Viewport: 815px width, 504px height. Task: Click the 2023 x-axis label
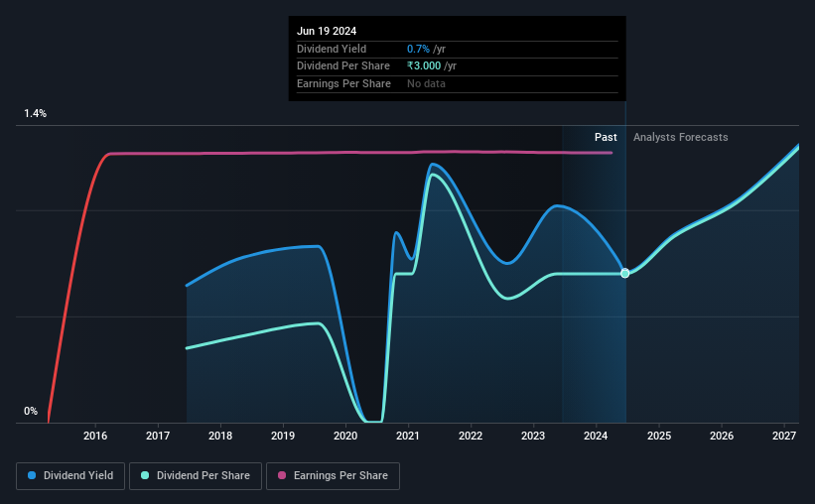(x=533, y=436)
